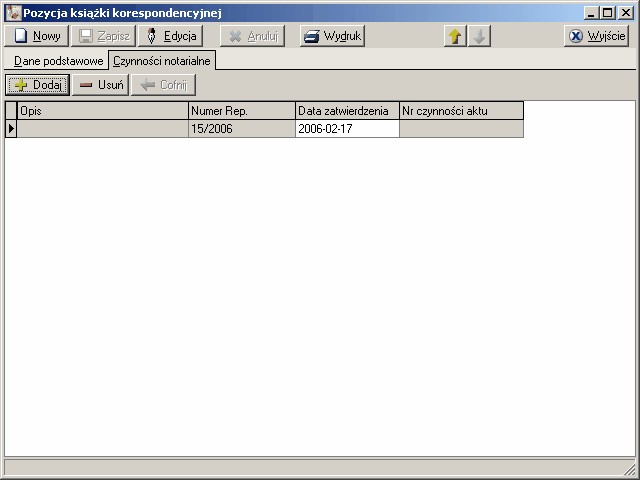Image resolution: width=640 pixels, height=480 pixels.
Task: Select the row indicator arrow
Action: [x=12, y=129]
